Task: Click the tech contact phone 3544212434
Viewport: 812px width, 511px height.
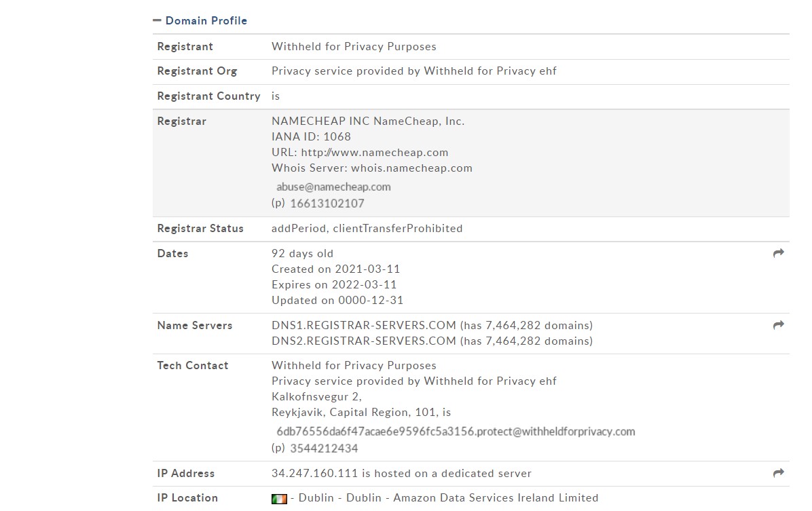Action: pyautogui.click(x=324, y=449)
